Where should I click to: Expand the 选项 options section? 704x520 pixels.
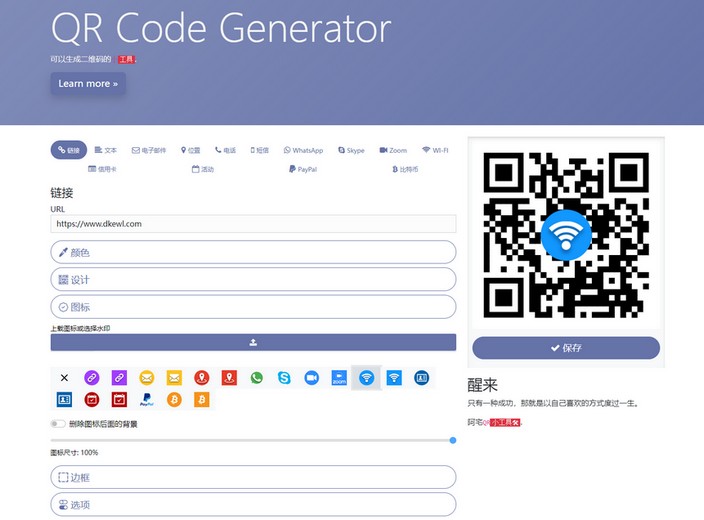[253, 504]
